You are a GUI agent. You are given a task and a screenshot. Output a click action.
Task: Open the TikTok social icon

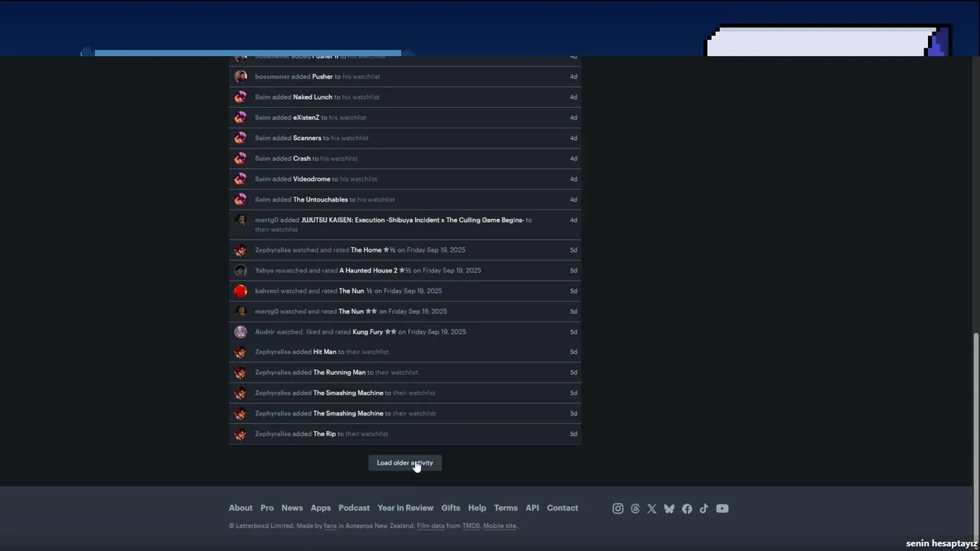[x=704, y=508]
